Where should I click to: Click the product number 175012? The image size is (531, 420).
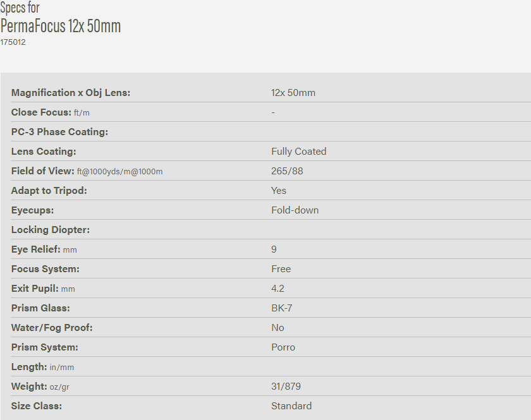pyautogui.click(x=13, y=42)
